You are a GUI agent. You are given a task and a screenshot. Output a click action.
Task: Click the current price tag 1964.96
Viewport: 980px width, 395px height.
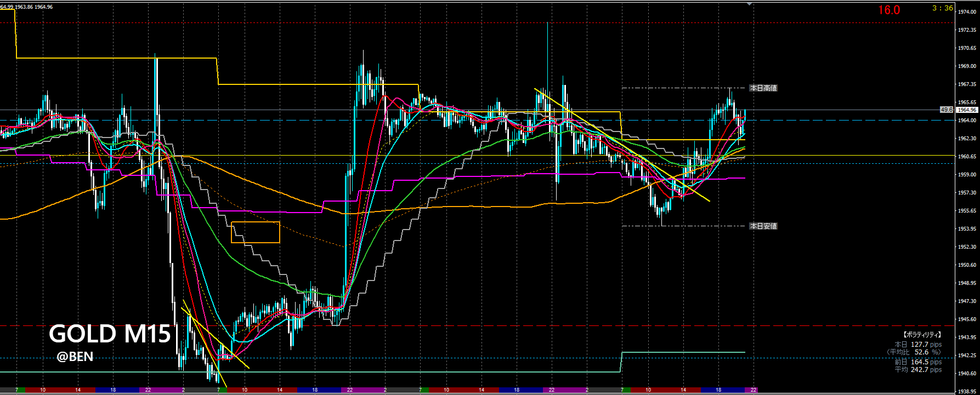click(x=967, y=110)
